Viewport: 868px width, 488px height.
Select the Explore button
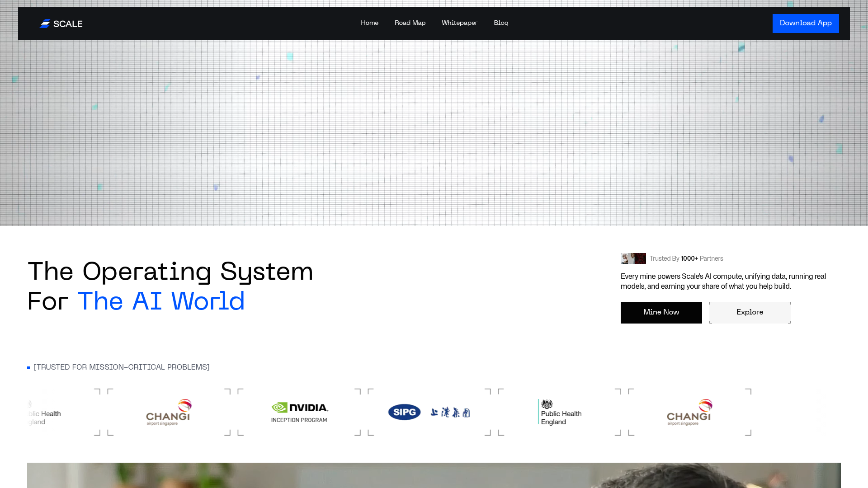[750, 313]
